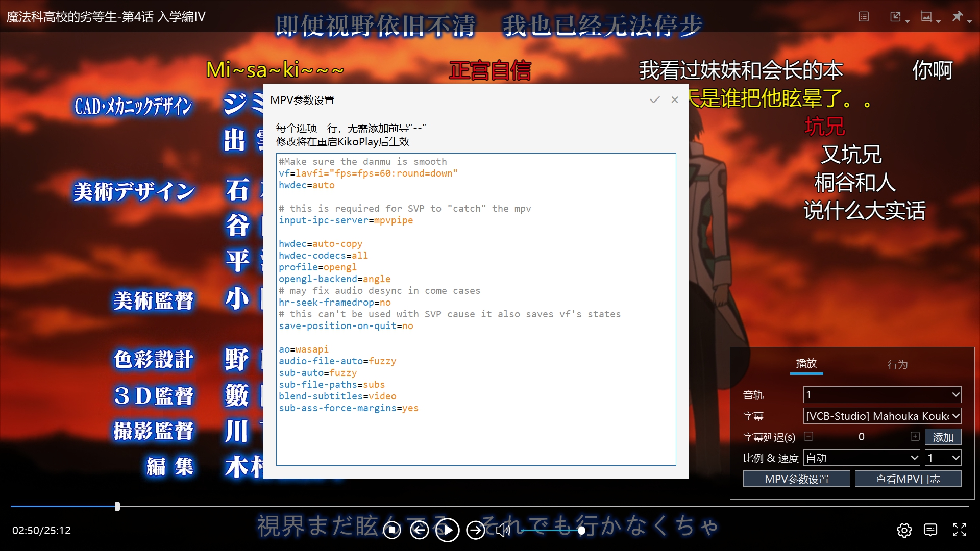Click the sub-file-paths=subs line
Image resolution: width=980 pixels, height=551 pixels.
pyautogui.click(x=332, y=385)
